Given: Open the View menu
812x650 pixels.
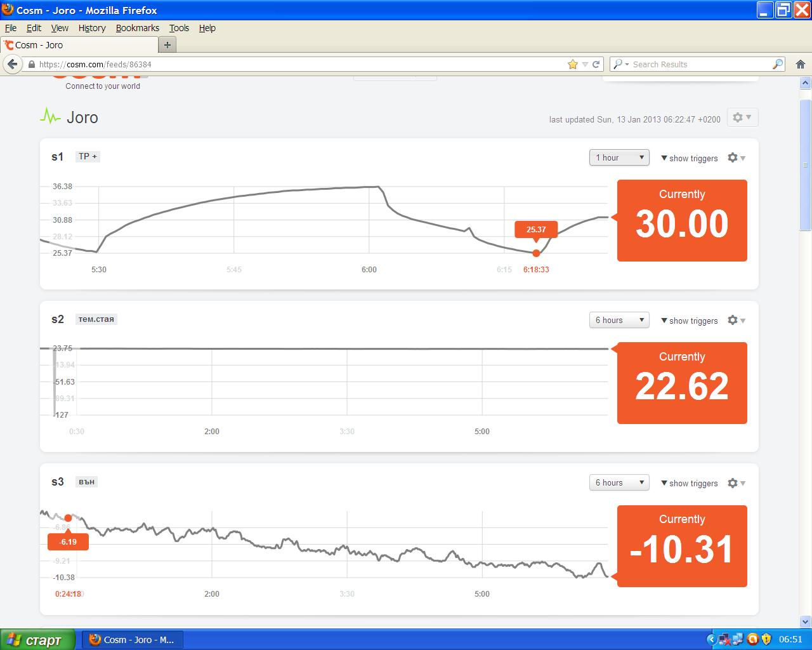Looking at the screenshot, I should (60, 28).
